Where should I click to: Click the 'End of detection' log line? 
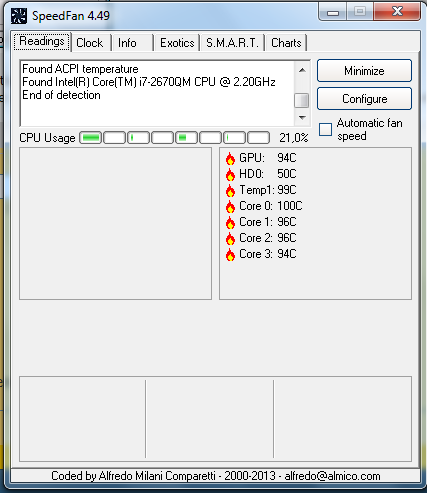(x=61, y=95)
